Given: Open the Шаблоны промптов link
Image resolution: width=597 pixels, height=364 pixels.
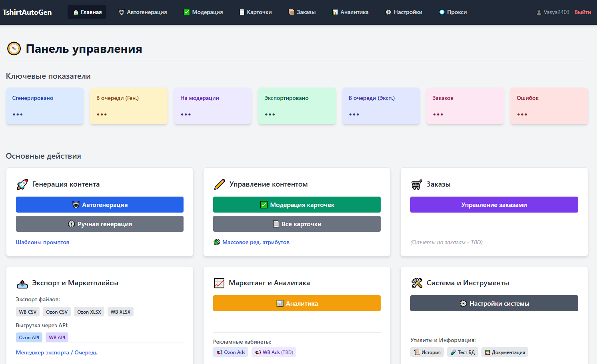Looking at the screenshot, I should pos(43,242).
